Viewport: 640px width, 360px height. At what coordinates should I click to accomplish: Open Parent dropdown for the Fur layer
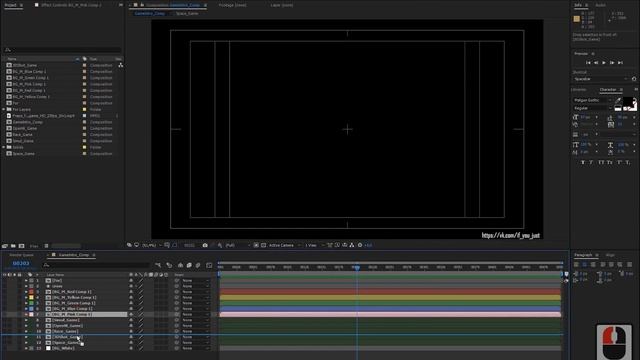[x=195, y=281]
